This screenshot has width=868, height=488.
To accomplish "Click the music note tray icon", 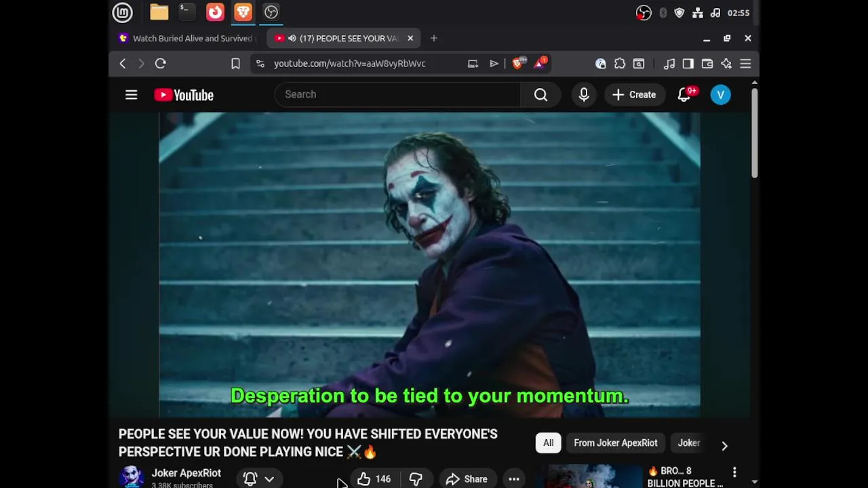I will (715, 13).
